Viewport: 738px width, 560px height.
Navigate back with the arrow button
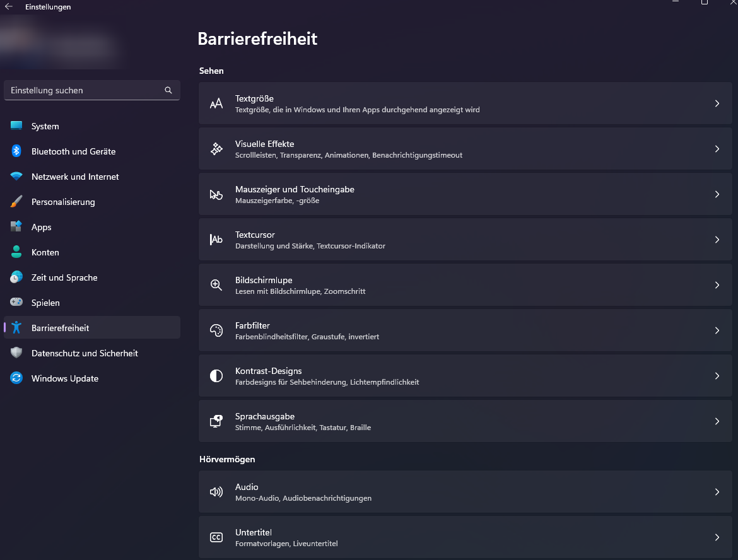9,7
